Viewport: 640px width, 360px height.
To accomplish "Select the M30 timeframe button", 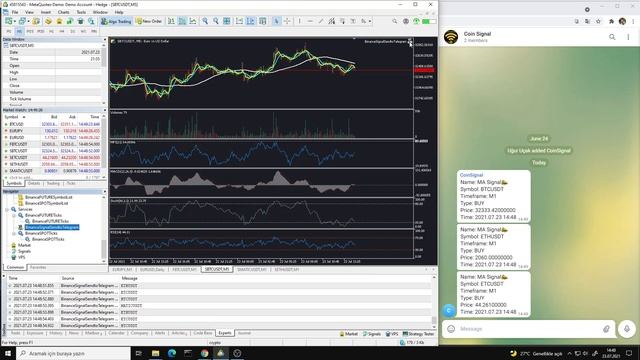I will pyautogui.click(x=40, y=31).
